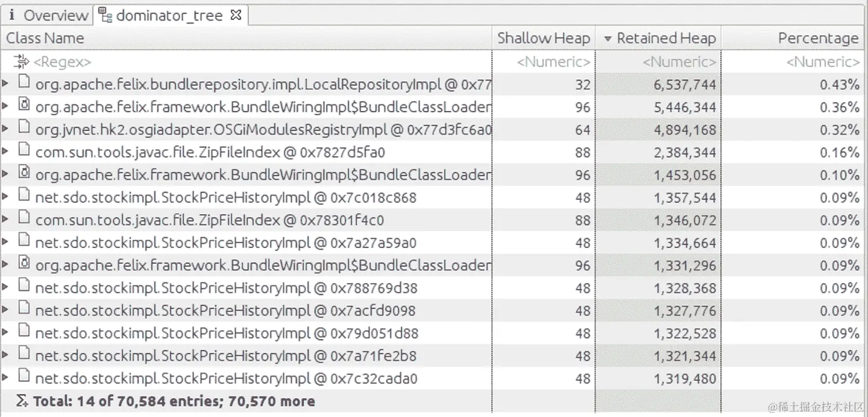Click the shallow heap value 64
The height and width of the screenshot is (417, 868).
click(582, 130)
